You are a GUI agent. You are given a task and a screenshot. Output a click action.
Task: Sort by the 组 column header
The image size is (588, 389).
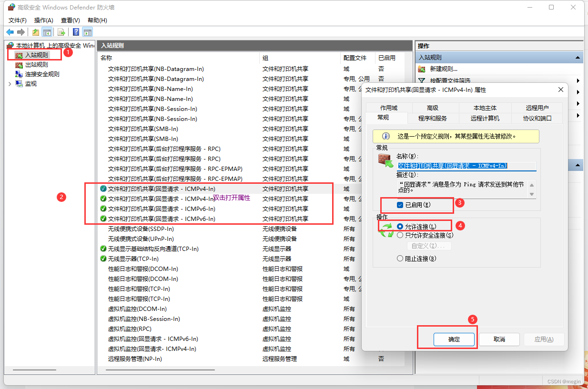[x=300, y=58]
